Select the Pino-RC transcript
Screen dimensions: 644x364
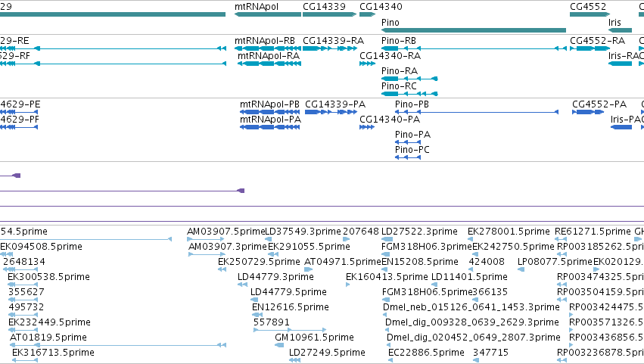(x=409, y=94)
